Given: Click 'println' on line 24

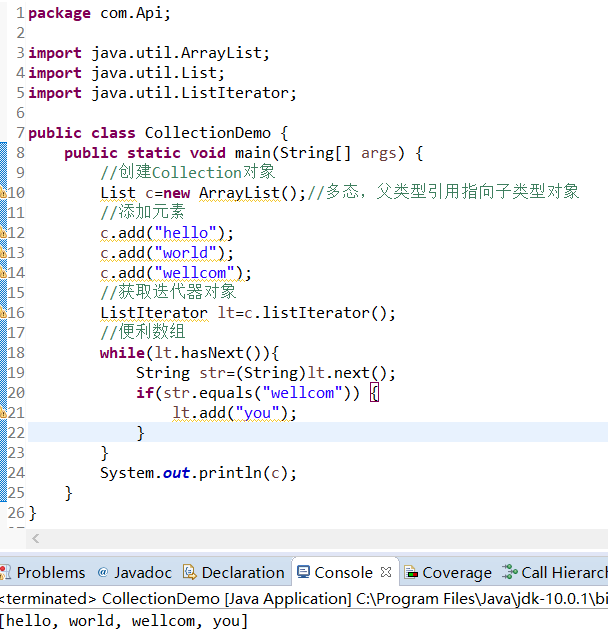Looking at the screenshot, I should coord(230,473).
